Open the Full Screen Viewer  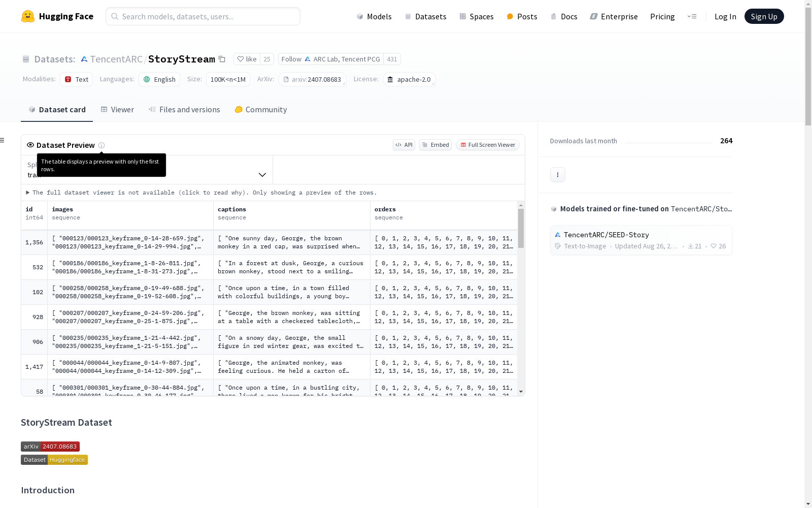click(487, 145)
